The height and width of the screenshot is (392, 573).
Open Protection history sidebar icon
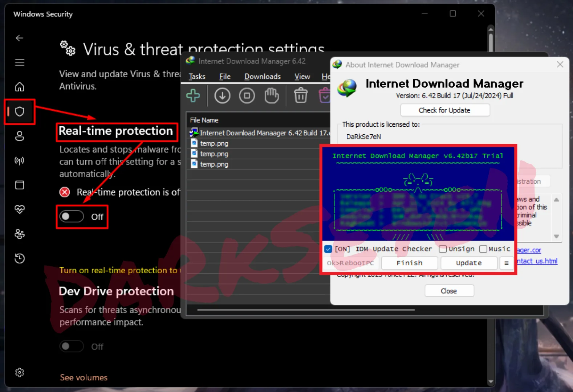coord(20,258)
